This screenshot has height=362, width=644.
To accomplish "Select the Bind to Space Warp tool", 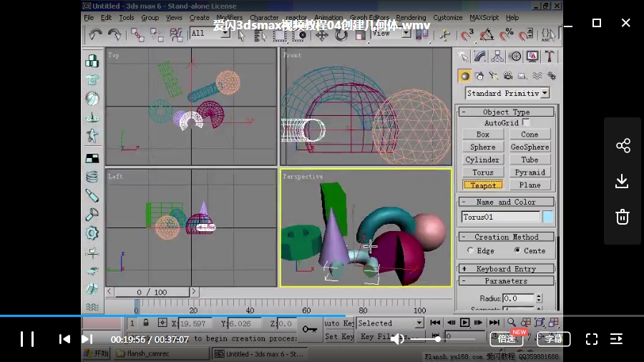I will point(176,35).
